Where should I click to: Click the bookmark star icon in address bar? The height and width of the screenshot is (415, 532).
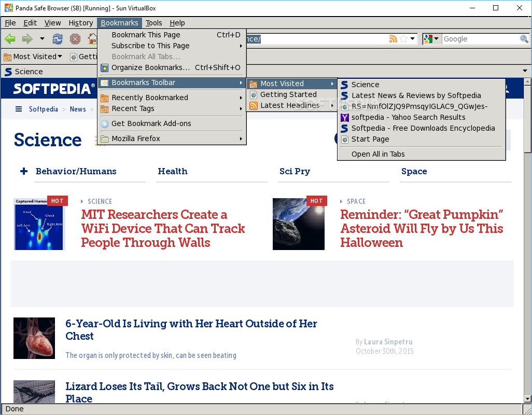[x=403, y=39]
